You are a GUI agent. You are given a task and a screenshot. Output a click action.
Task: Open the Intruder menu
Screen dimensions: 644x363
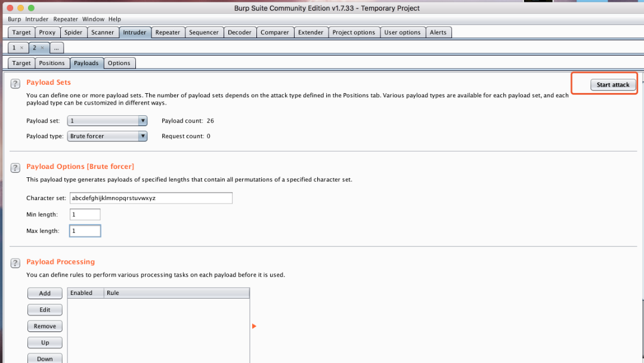click(x=36, y=19)
